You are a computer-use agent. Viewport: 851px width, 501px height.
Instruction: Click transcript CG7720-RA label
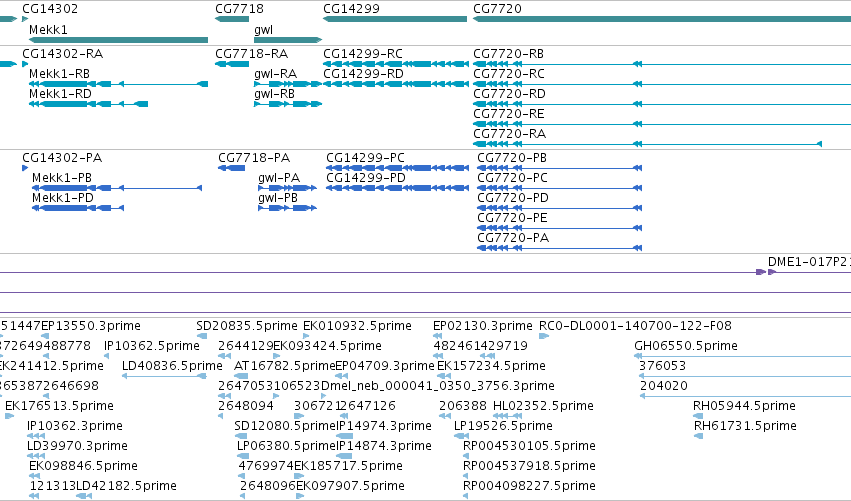(x=510, y=134)
